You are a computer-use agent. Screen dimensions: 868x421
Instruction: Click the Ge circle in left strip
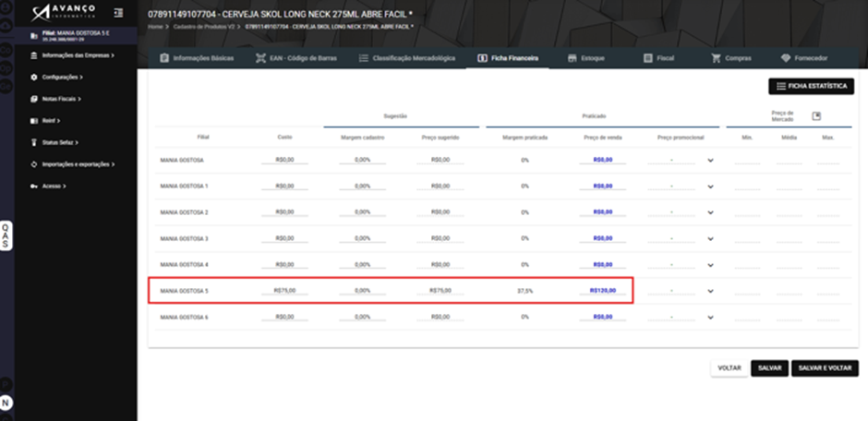6,86
